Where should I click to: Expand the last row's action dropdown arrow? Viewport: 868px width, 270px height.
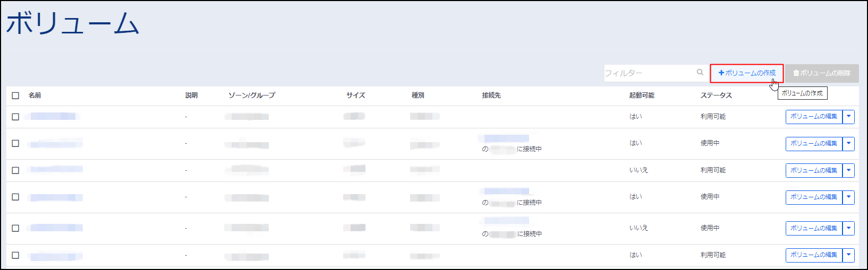coord(849,255)
